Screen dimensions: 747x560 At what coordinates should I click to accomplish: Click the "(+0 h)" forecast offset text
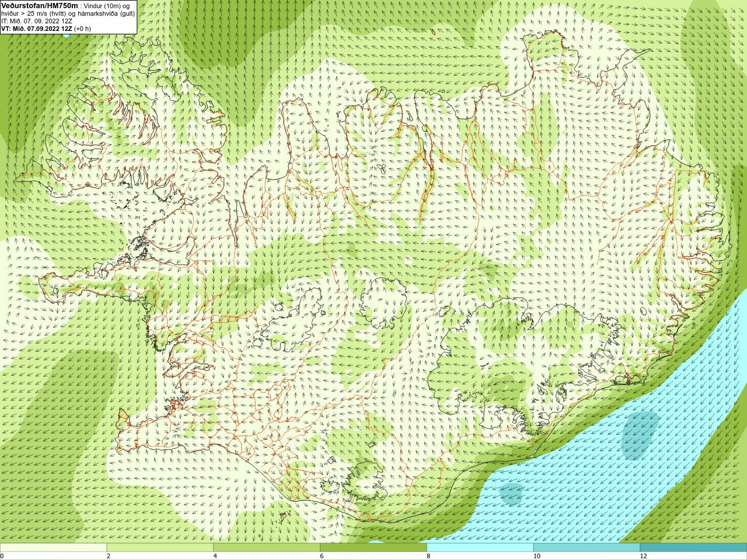pos(83,29)
